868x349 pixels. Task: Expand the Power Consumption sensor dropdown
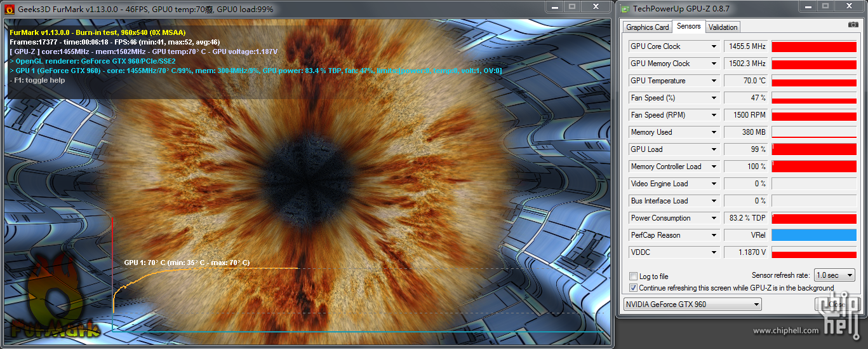[714, 218]
